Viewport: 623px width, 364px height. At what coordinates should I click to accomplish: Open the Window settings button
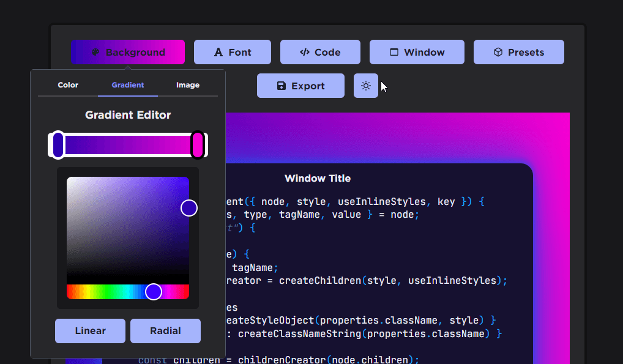[417, 52]
